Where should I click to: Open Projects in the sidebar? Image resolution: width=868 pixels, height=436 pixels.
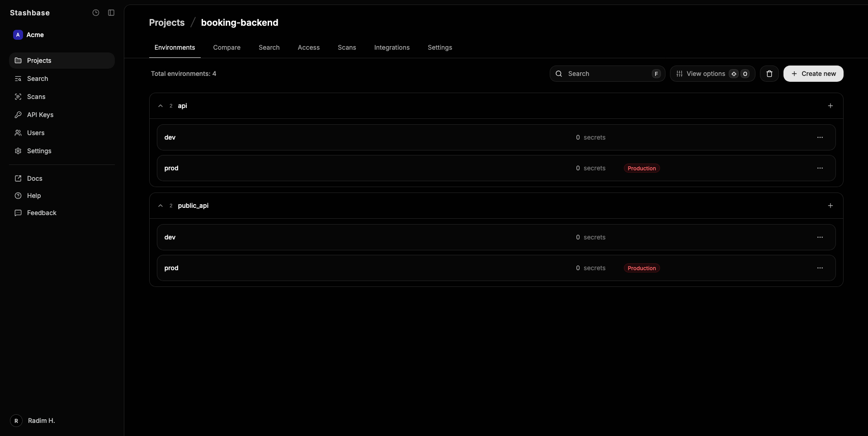click(62, 61)
